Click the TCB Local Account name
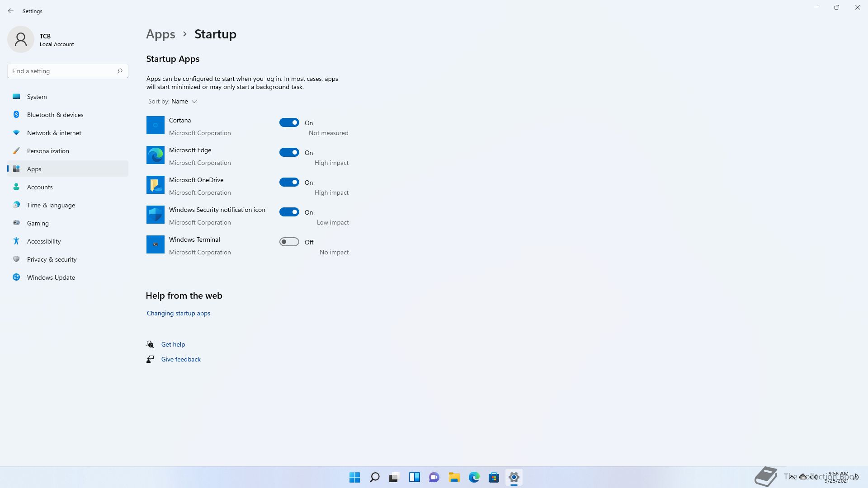The height and width of the screenshot is (488, 868). (x=57, y=40)
